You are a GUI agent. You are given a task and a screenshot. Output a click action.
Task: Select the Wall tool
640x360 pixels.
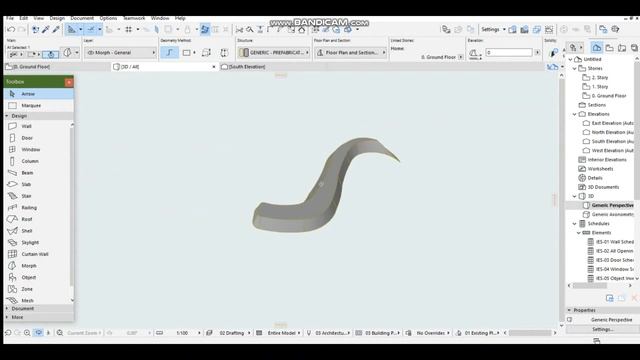(x=38, y=126)
